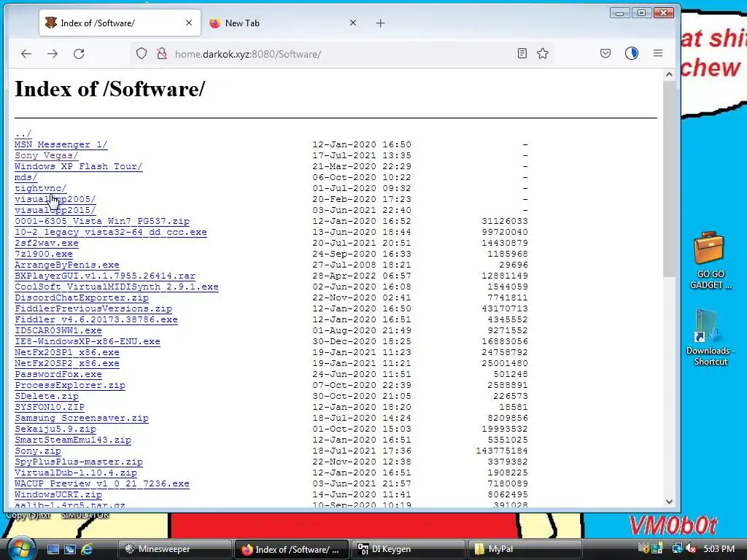
Task: Download WindowsUCRT.zip
Action: tap(58, 495)
